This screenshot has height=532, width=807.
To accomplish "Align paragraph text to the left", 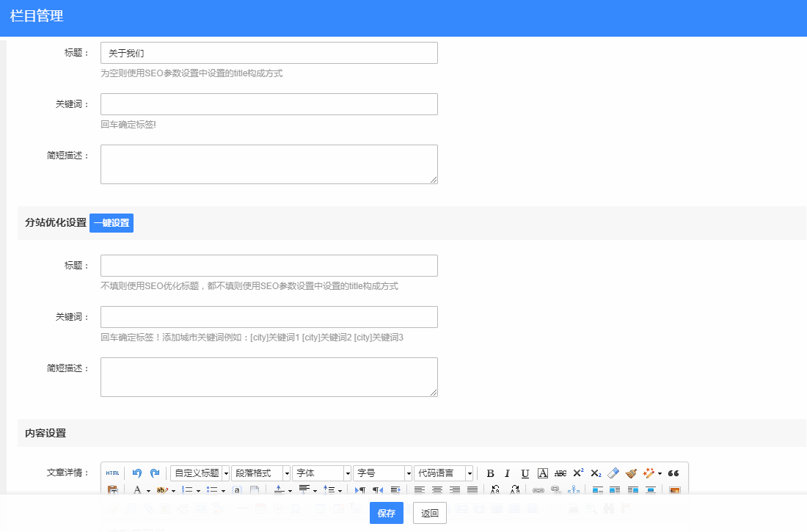I will (420, 489).
